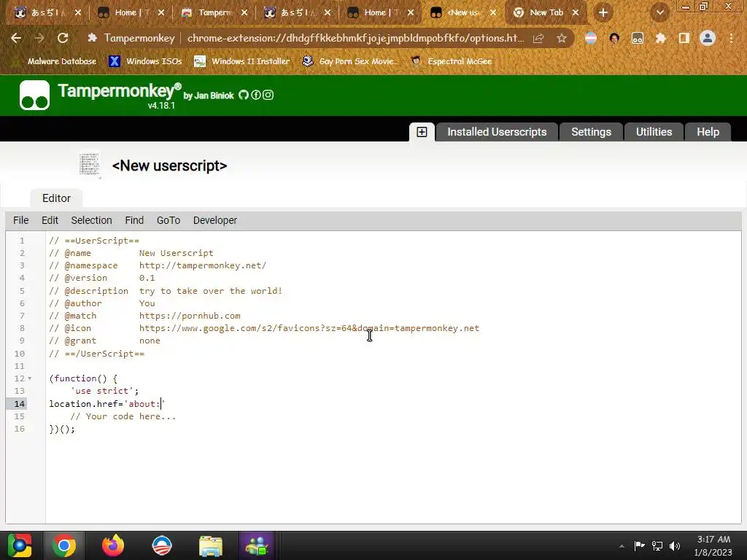Open the Help tab

(x=708, y=132)
